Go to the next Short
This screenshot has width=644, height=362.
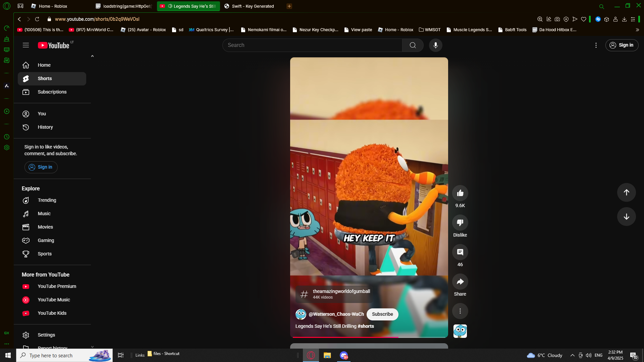626,217
